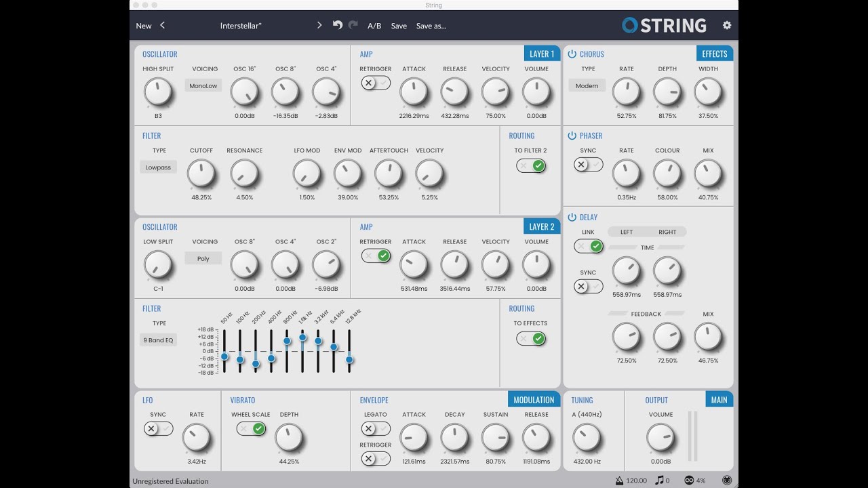Toggle Chorus power icon

(572, 54)
